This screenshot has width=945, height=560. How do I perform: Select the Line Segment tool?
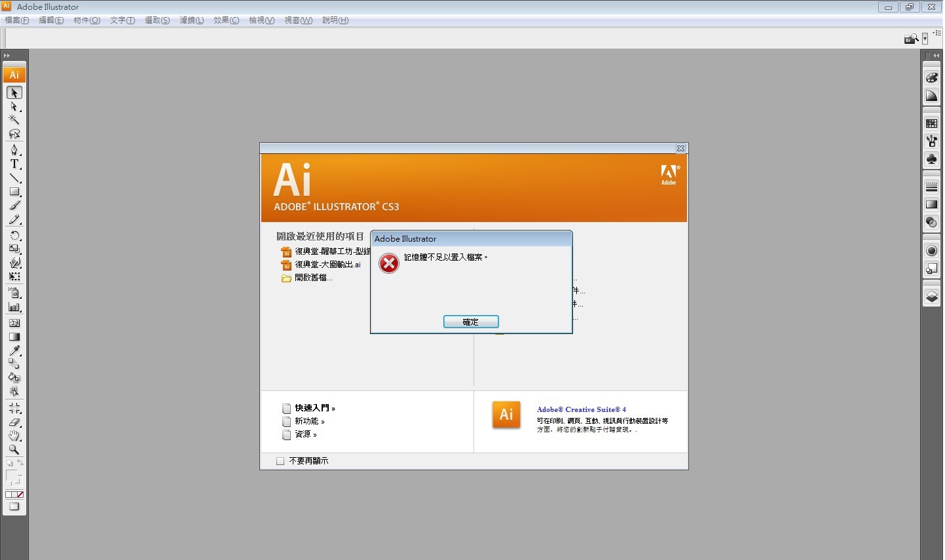click(14, 177)
